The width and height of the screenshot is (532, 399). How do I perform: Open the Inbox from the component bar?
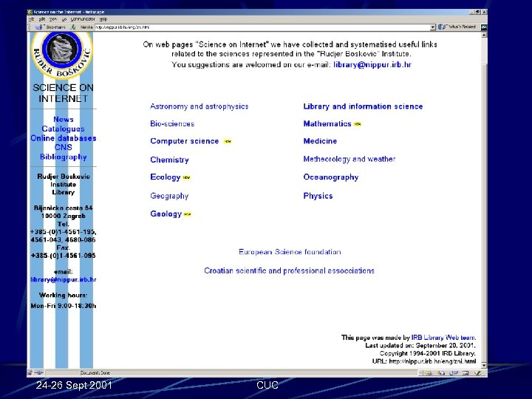coord(441,373)
